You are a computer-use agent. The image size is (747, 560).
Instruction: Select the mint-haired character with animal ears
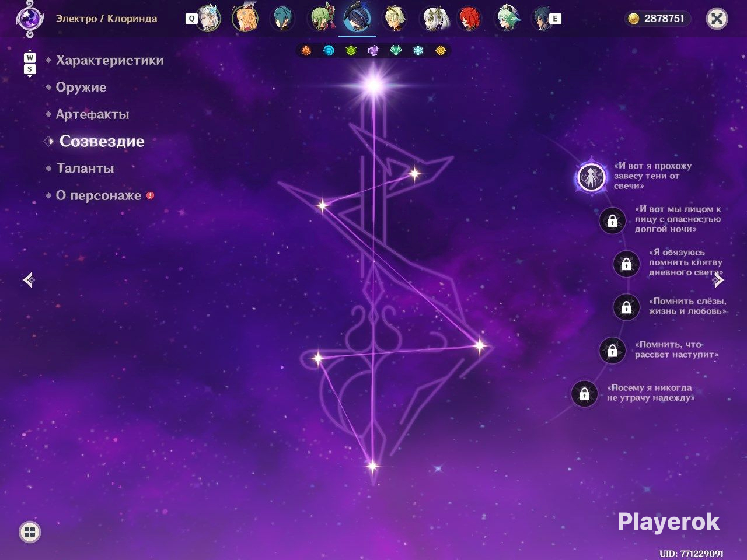(507, 19)
